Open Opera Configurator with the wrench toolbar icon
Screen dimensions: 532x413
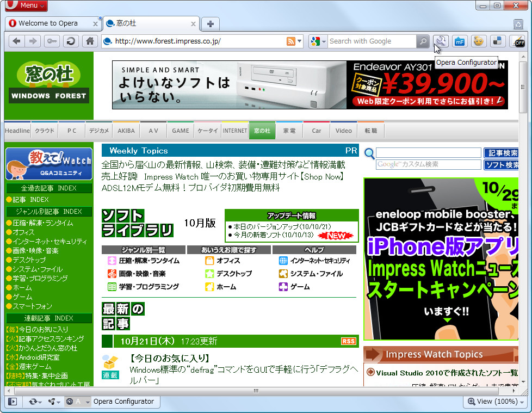441,41
